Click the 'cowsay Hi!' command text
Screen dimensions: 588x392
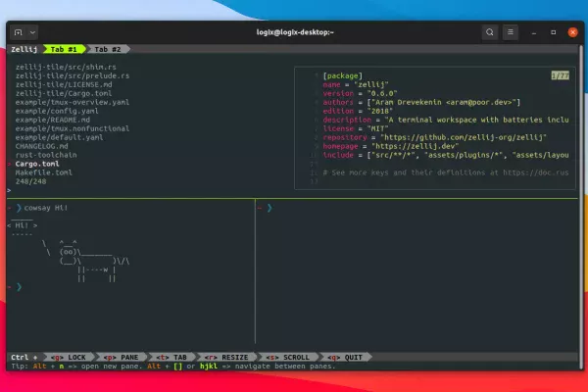coord(46,208)
